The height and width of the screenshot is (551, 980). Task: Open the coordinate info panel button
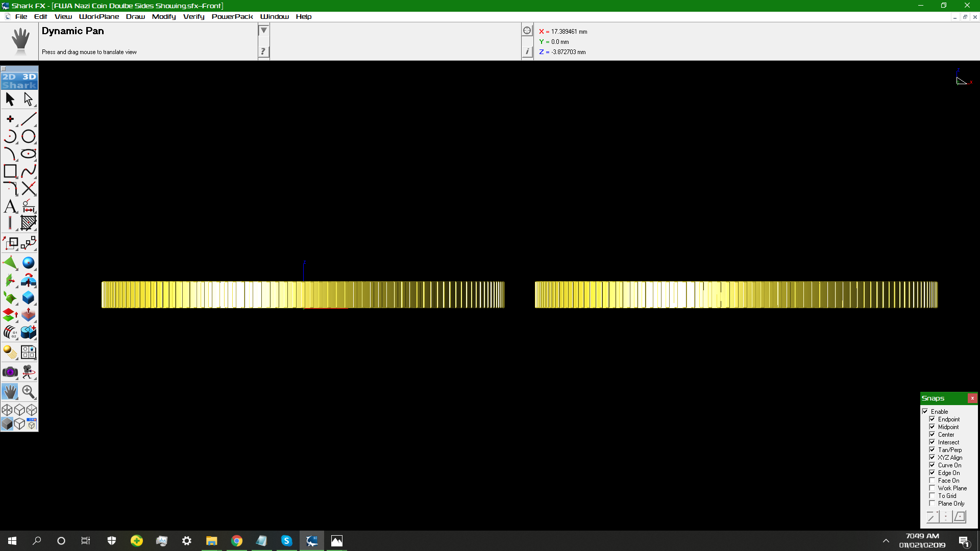point(527,52)
